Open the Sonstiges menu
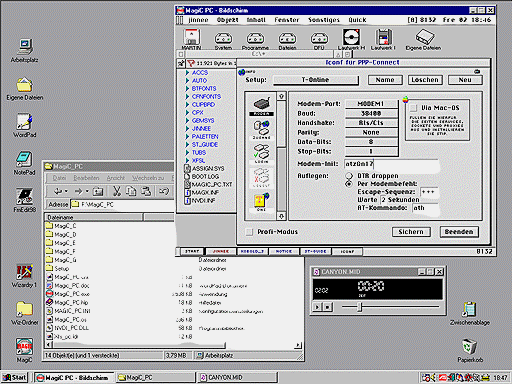This screenshot has width=512, height=384. (x=324, y=20)
